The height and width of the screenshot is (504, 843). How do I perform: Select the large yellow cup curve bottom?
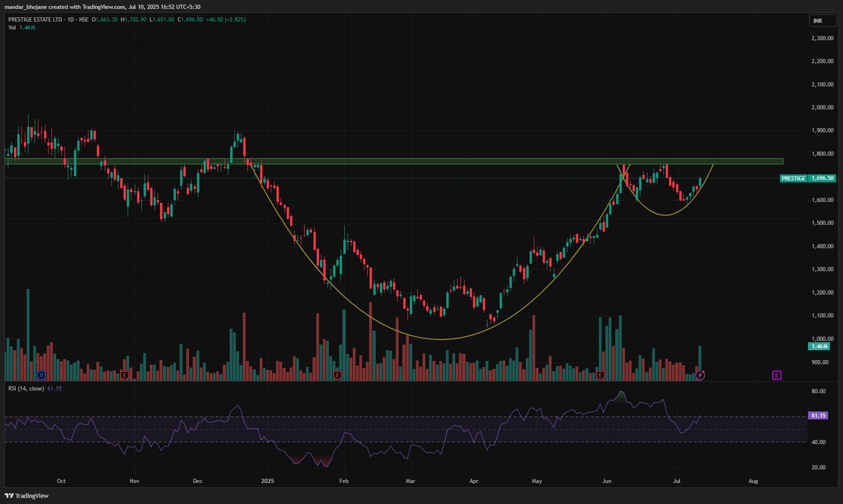click(440, 339)
